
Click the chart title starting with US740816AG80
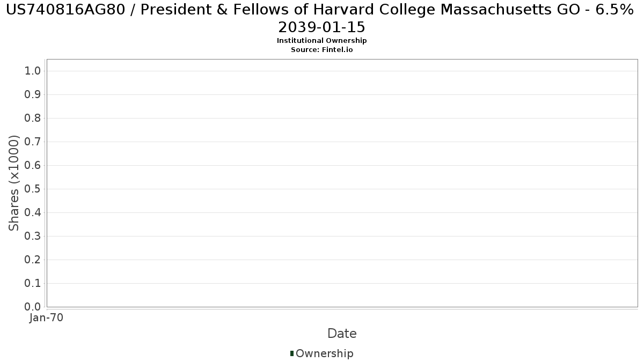pos(321,10)
